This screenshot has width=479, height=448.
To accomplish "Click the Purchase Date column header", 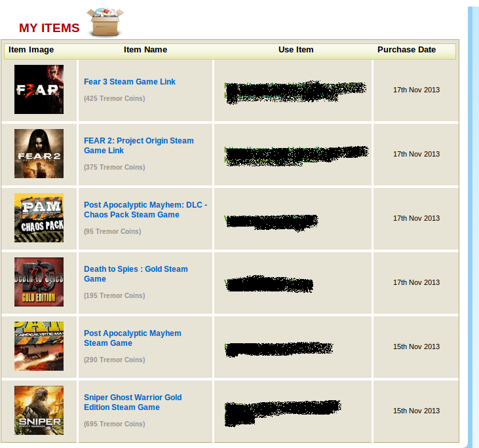I will click(406, 50).
